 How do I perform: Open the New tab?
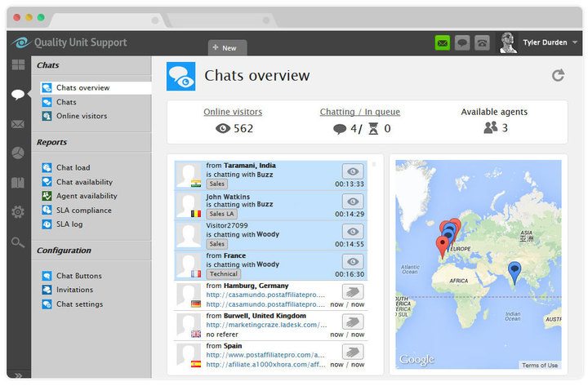pos(227,48)
